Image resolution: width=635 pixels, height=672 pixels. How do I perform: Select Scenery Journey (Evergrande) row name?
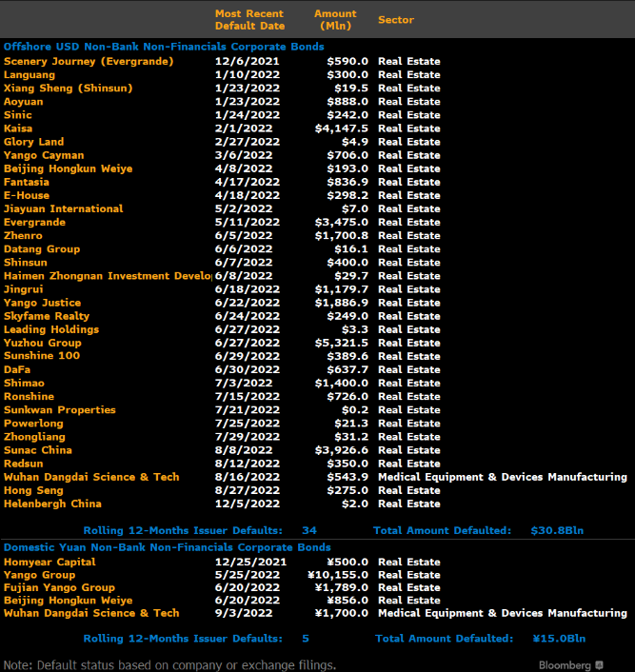(x=89, y=61)
